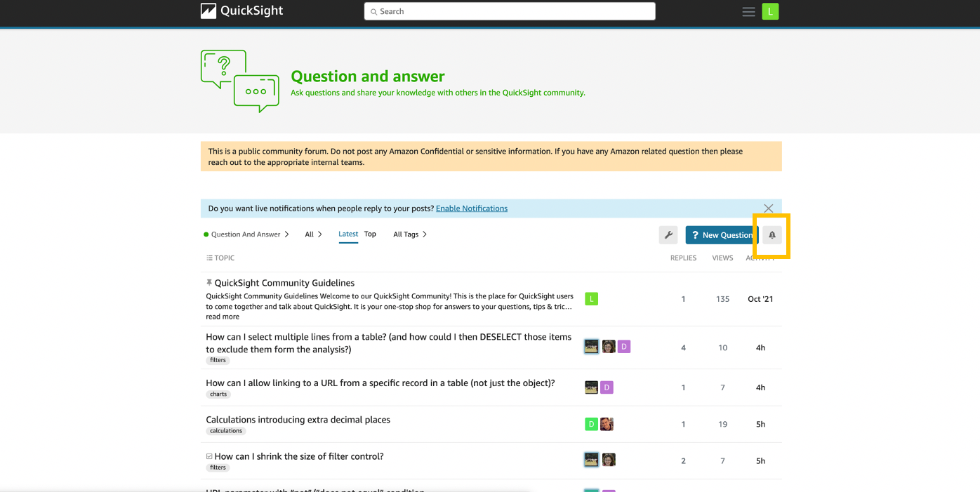
Task: Click the purple D avatar in URL linking row
Action: (607, 387)
